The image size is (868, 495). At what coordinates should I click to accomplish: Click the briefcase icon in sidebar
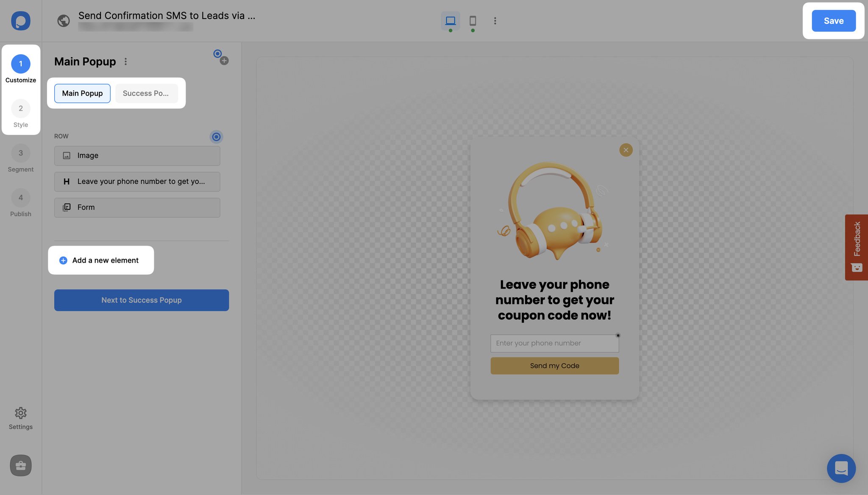pyautogui.click(x=21, y=465)
